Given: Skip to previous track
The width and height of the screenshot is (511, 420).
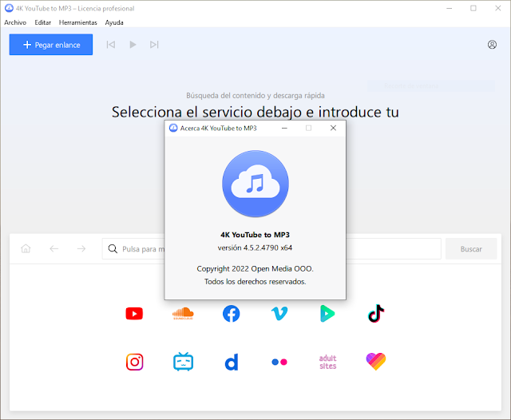Looking at the screenshot, I should click(x=111, y=45).
